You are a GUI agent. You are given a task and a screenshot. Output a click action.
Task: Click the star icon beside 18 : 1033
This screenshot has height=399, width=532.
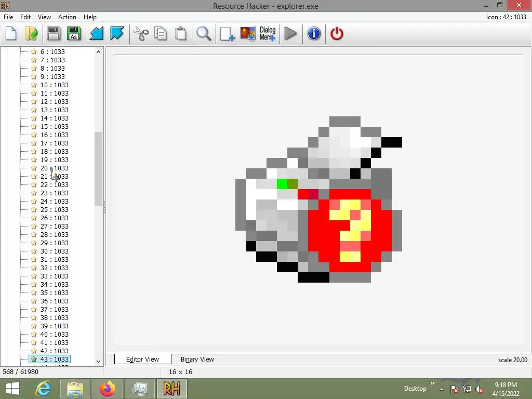(x=34, y=151)
